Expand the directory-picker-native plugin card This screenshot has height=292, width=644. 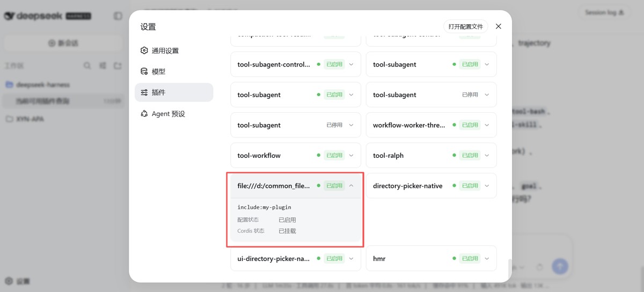click(487, 186)
